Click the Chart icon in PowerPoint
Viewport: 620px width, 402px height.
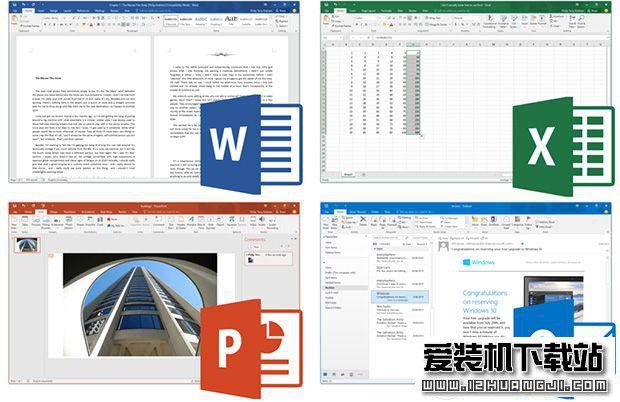pos(100,222)
